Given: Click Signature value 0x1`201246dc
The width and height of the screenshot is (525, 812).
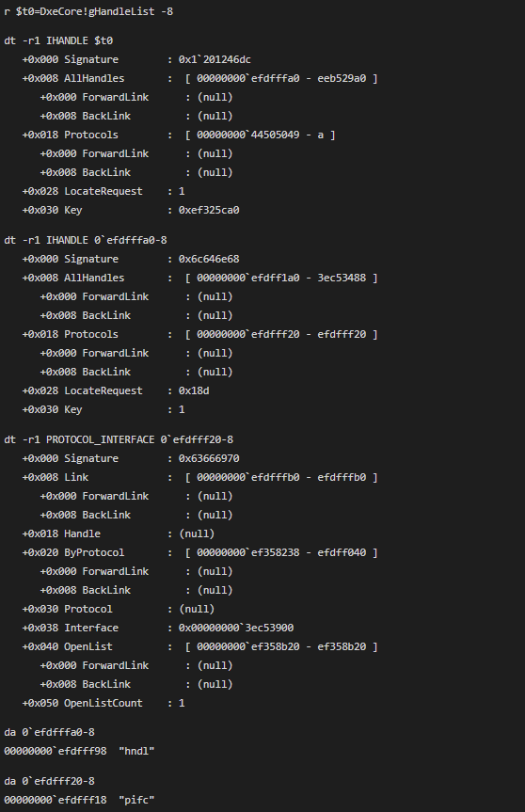Looking at the screenshot, I should (215, 59).
